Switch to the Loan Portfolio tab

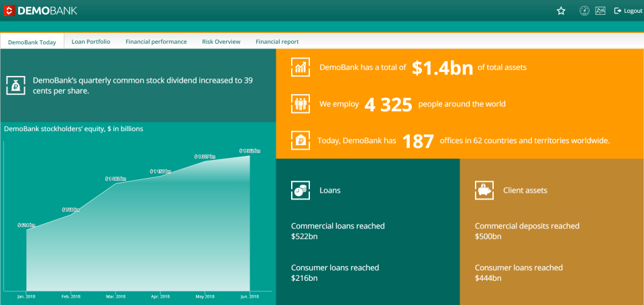pos(91,42)
